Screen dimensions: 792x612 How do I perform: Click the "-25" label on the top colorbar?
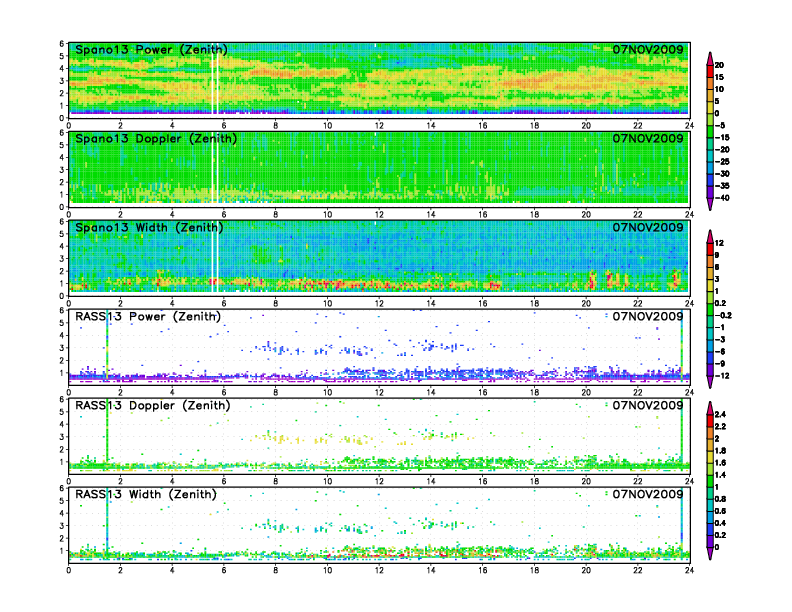722,162
